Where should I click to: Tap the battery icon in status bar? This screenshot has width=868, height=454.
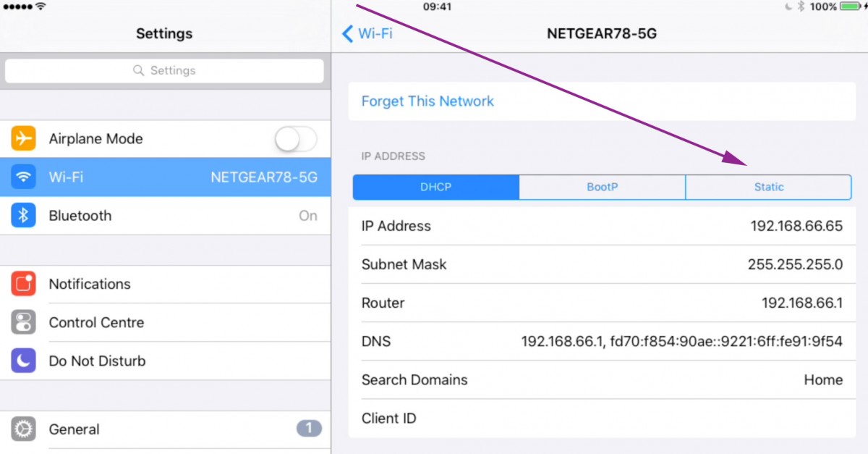(850, 7)
